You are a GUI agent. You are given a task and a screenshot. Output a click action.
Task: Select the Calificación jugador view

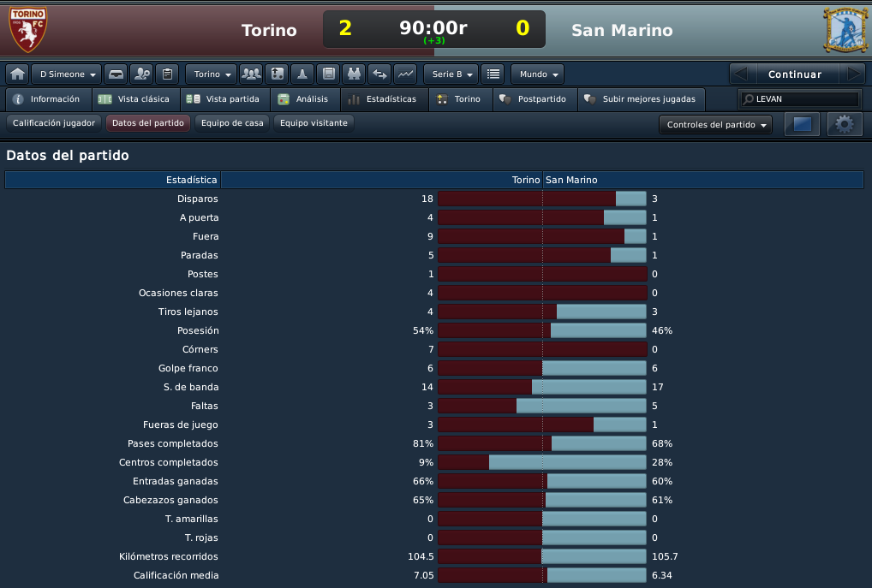(x=54, y=123)
